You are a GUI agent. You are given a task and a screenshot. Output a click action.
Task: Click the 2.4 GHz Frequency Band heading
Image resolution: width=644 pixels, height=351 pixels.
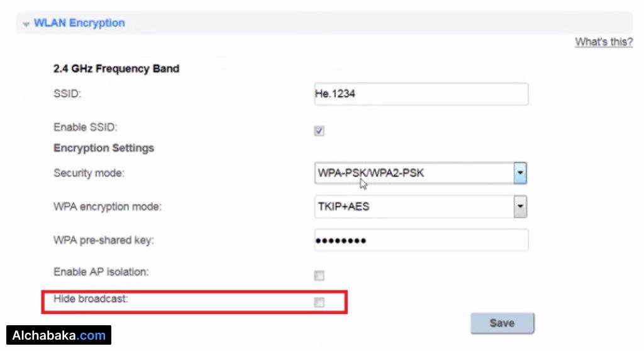tap(116, 69)
